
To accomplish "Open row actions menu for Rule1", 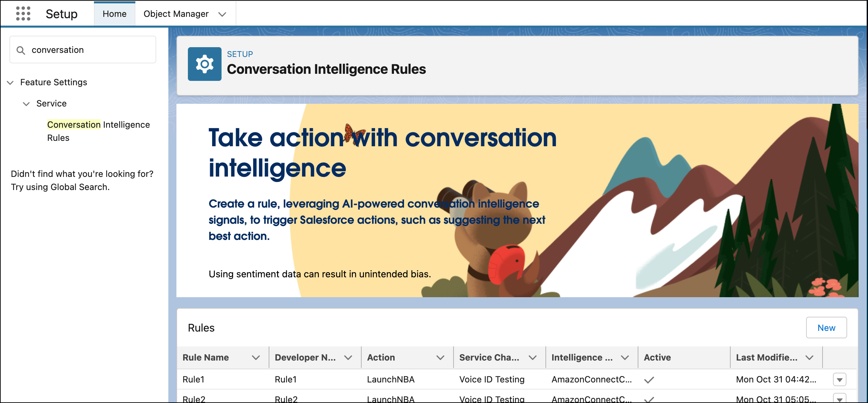I will [x=839, y=380].
